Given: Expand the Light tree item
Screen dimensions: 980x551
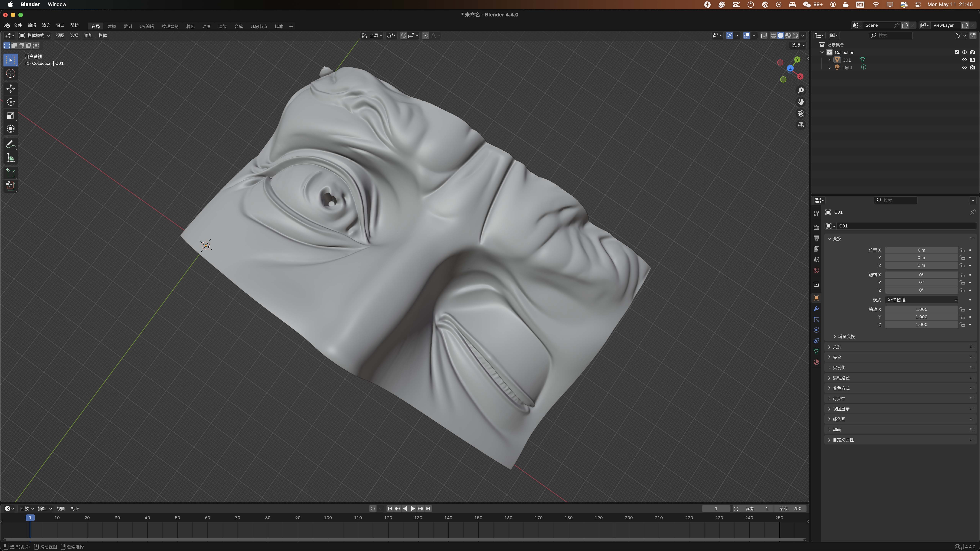Looking at the screenshot, I should tap(830, 68).
